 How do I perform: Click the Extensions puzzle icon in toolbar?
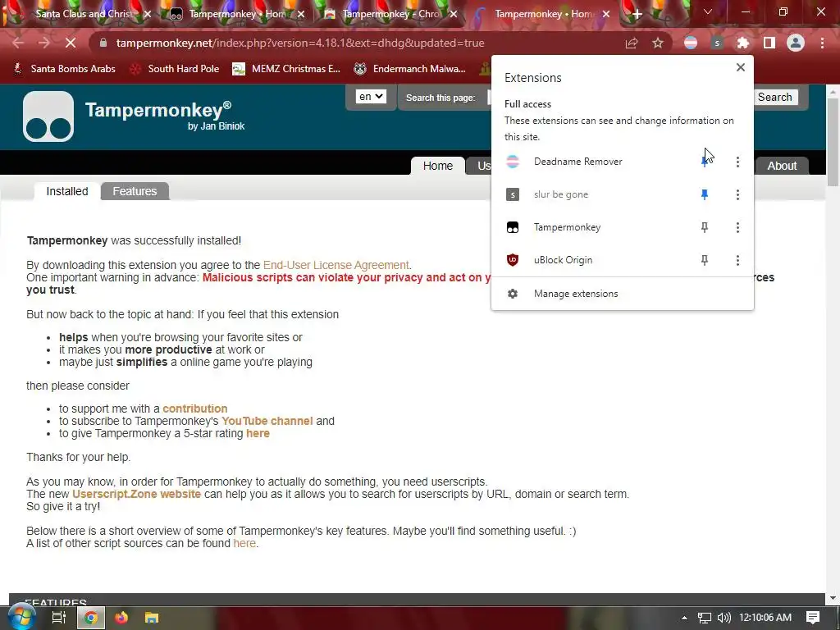[x=742, y=43]
